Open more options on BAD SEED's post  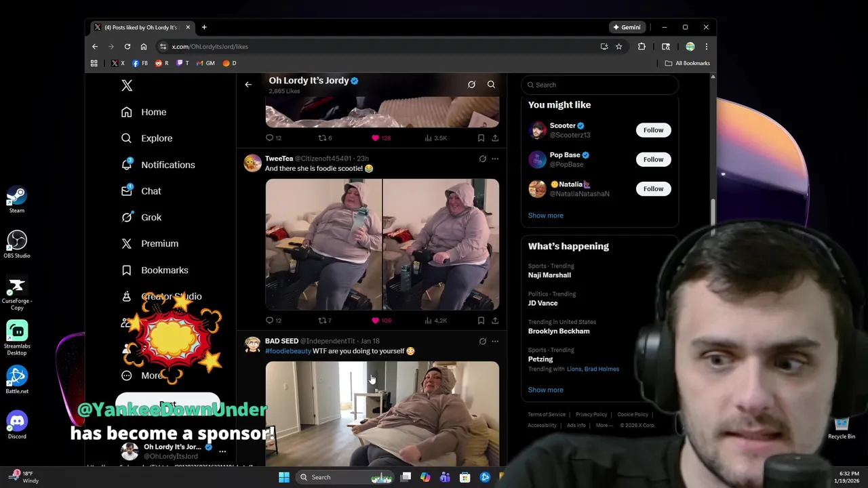495,341
